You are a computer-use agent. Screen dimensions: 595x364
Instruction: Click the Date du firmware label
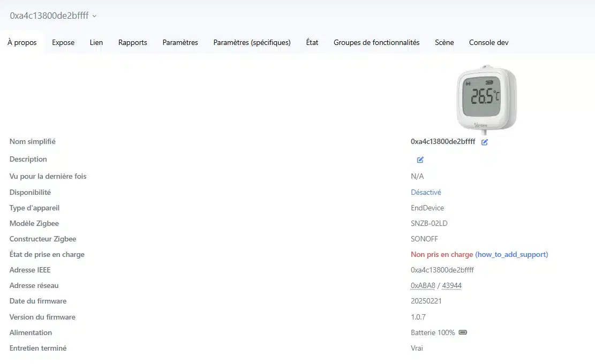(37, 301)
